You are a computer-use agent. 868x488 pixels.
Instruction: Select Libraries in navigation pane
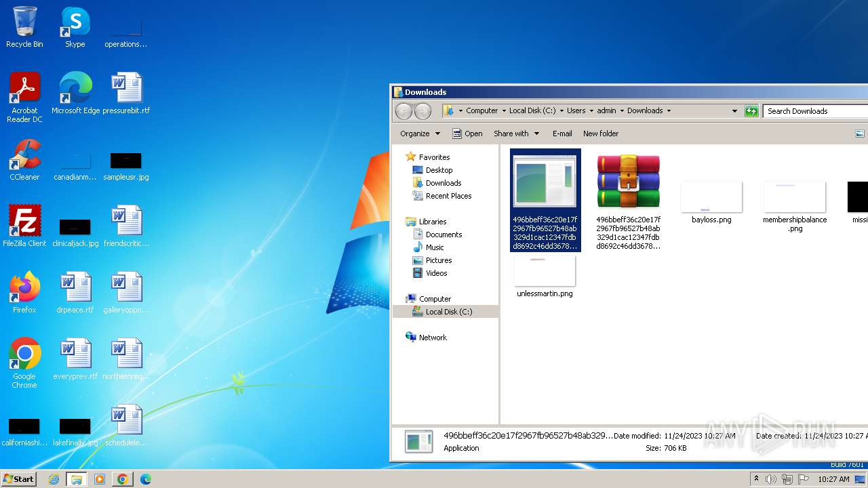point(432,222)
